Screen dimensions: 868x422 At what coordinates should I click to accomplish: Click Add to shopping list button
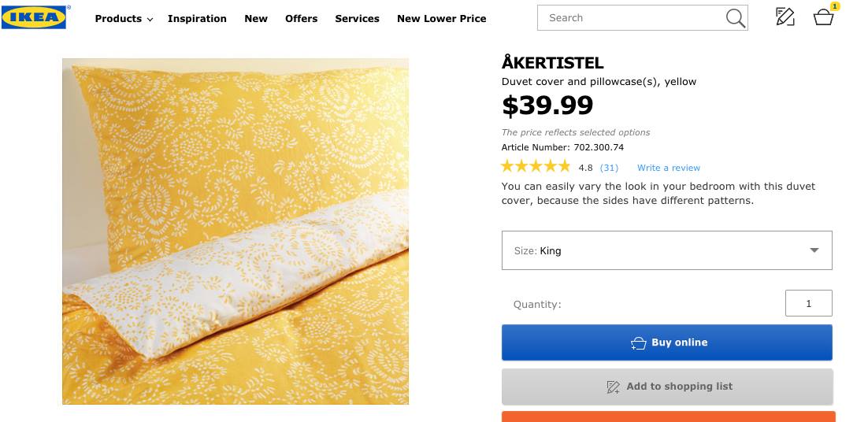tap(666, 387)
